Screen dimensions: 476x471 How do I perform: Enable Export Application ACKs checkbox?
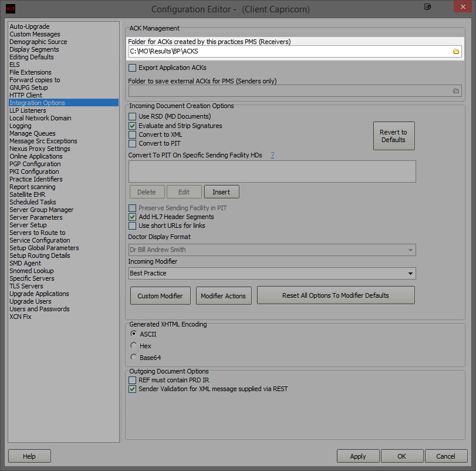pos(133,68)
